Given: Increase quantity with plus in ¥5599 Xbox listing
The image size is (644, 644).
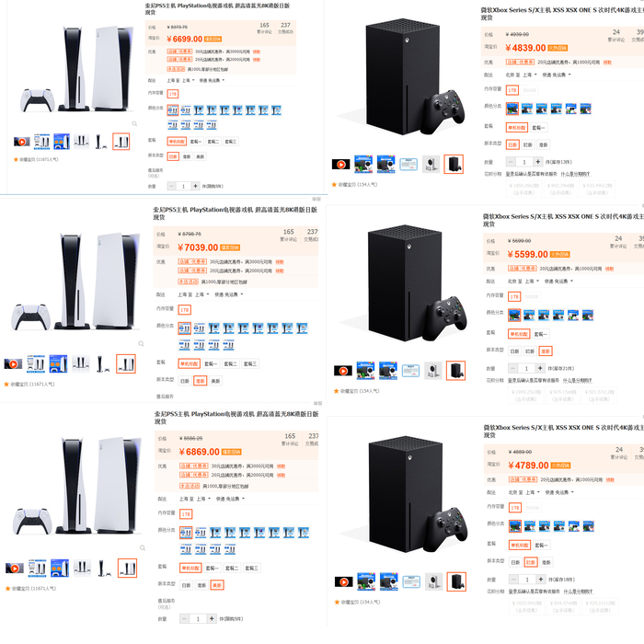Looking at the screenshot, I should (x=540, y=368).
